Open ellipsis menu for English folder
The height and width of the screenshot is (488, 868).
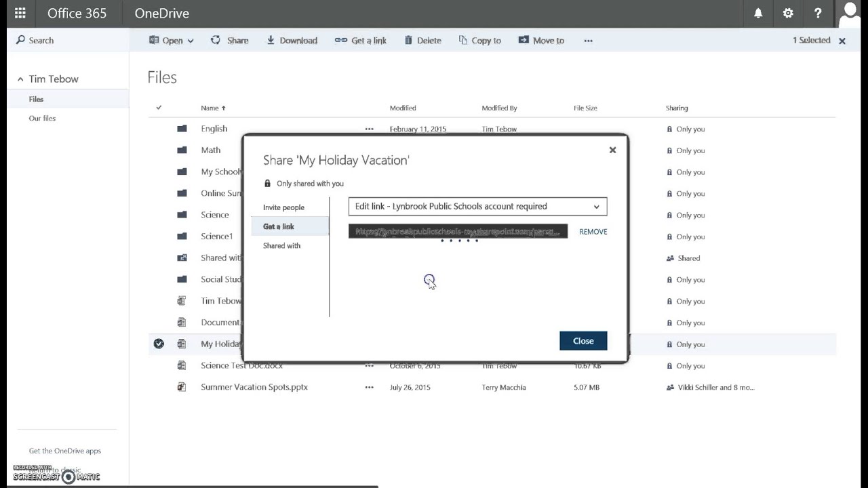[x=369, y=129]
